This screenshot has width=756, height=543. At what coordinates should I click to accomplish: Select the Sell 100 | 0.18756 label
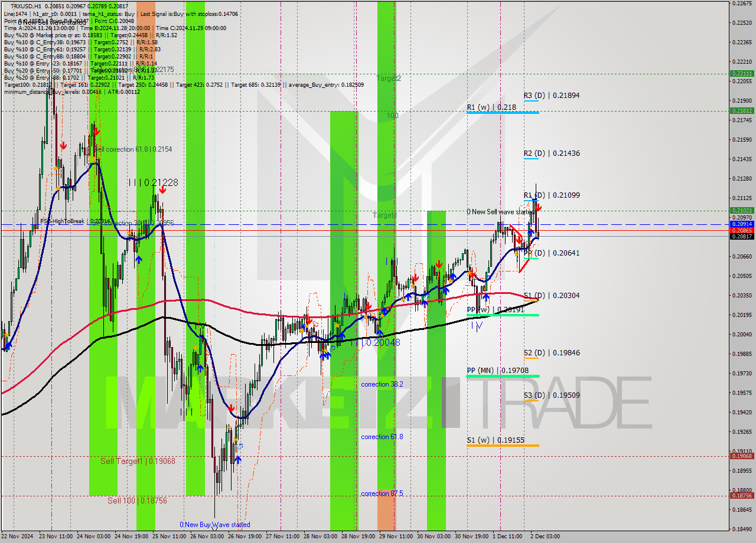coord(137,501)
